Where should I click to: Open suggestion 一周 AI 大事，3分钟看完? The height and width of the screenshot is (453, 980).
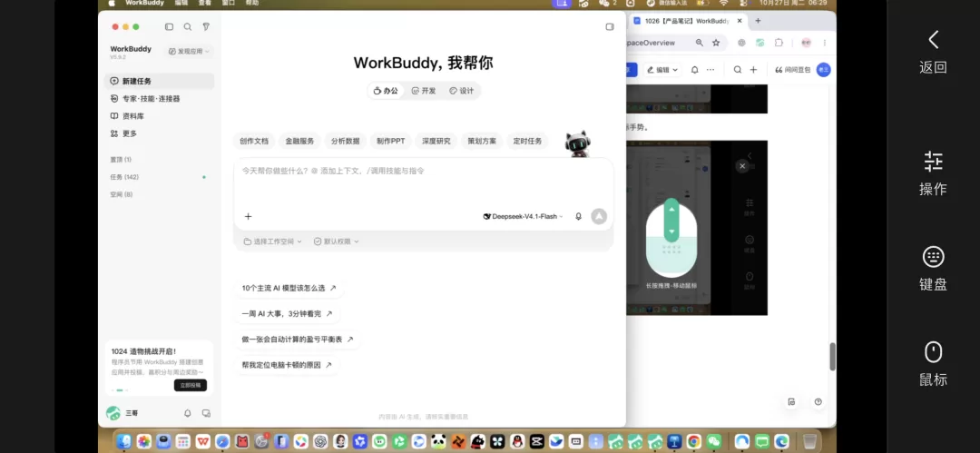[287, 314]
